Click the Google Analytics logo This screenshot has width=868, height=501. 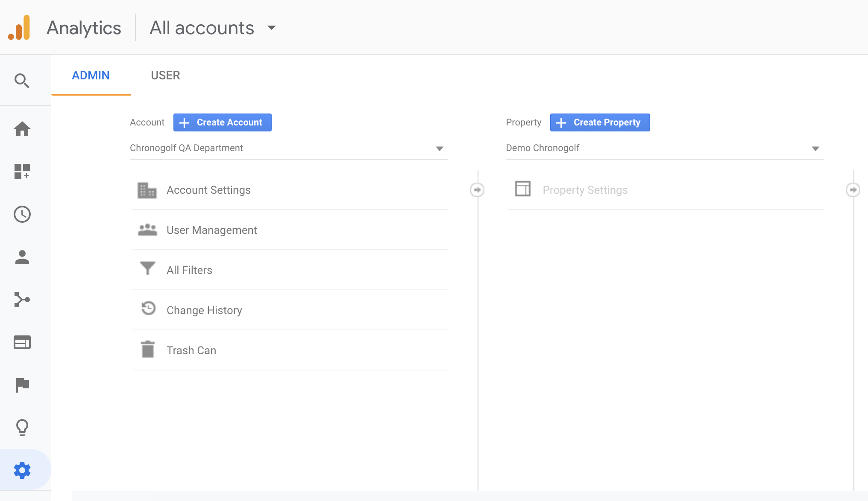(20, 28)
